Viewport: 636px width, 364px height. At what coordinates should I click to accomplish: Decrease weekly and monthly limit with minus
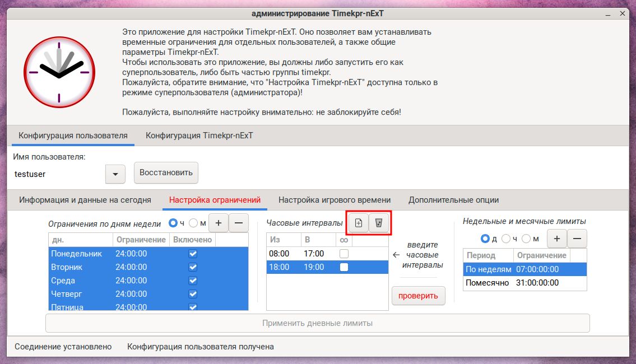[x=577, y=239]
